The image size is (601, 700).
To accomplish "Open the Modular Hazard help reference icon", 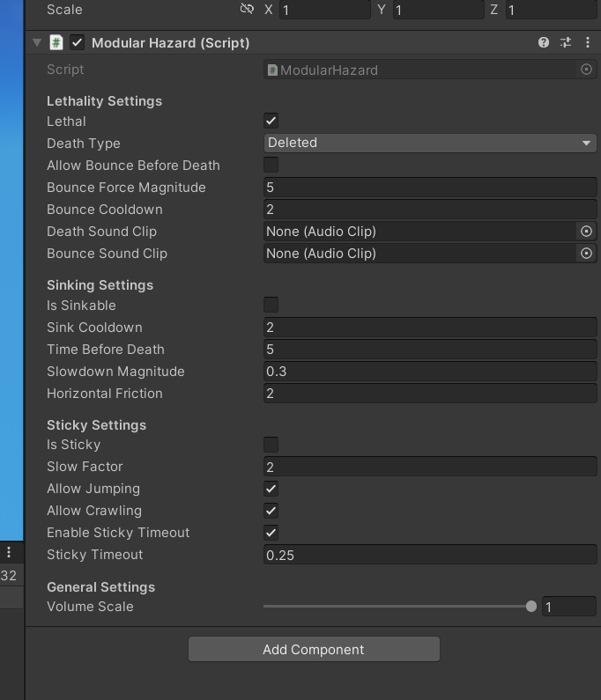I will [544, 42].
